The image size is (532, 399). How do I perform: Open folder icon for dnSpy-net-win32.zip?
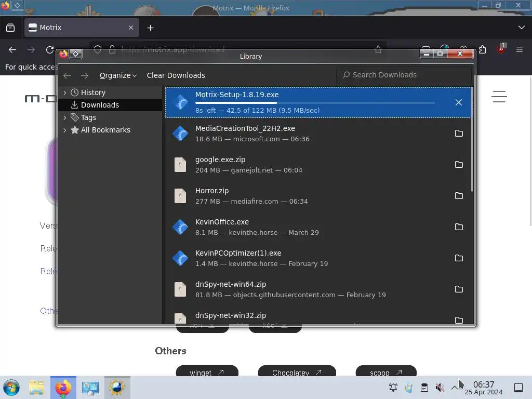(x=459, y=320)
